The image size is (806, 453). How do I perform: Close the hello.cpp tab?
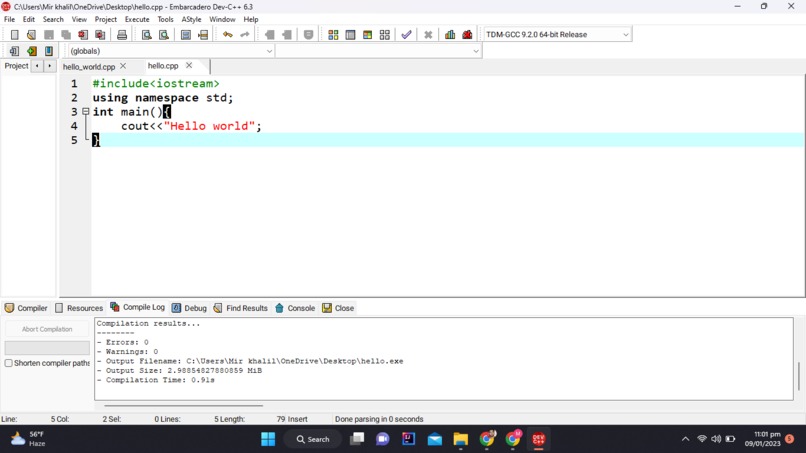click(189, 65)
